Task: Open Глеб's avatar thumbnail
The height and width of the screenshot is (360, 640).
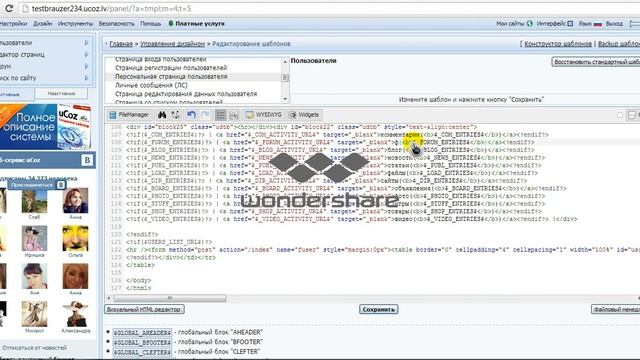Action: [x=34, y=200]
